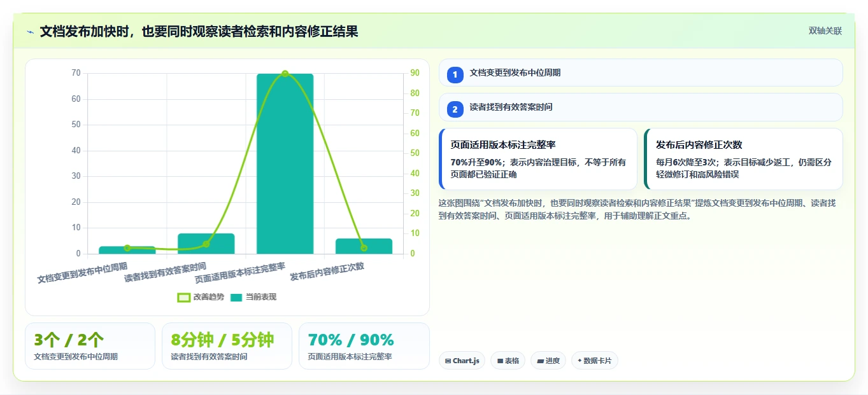Click the 8分钟 / 5分钟 metric value
The image size is (868, 395).
pyautogui.click(x=222, y=340)
